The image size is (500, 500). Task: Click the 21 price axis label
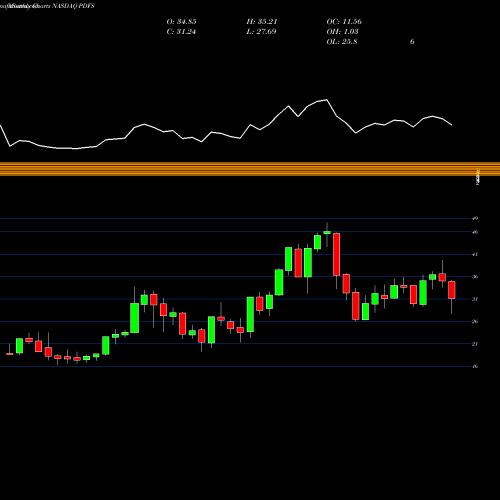click(x=475, y=344)
